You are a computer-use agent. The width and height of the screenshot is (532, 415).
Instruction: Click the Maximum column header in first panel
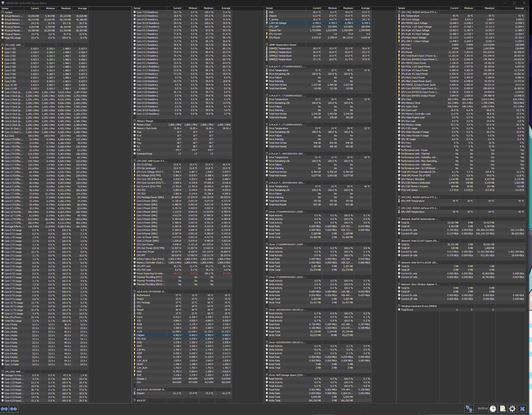coord(66,8)
